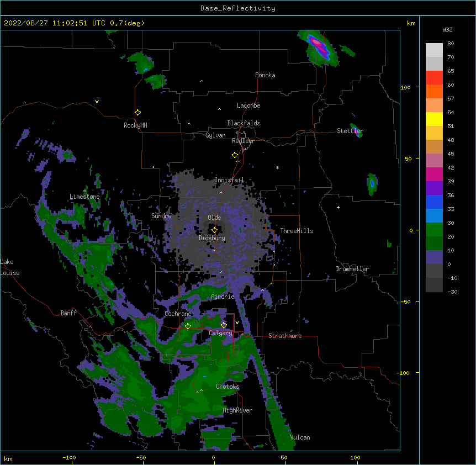476x465 pixels.
Task: Click the Innisfail city label
Action: (230, 180)
